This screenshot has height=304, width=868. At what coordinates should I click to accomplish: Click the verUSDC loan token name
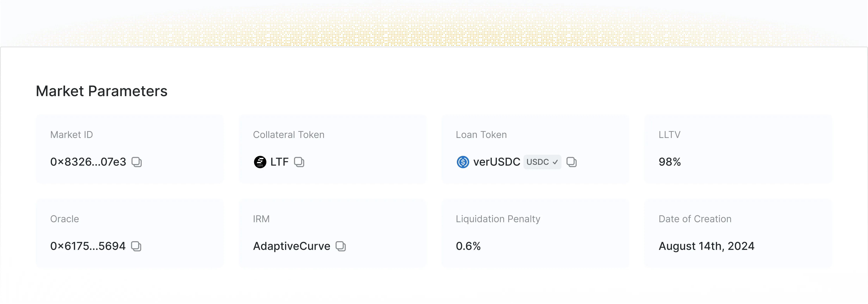pyautogui.click(x=497, y=162)
